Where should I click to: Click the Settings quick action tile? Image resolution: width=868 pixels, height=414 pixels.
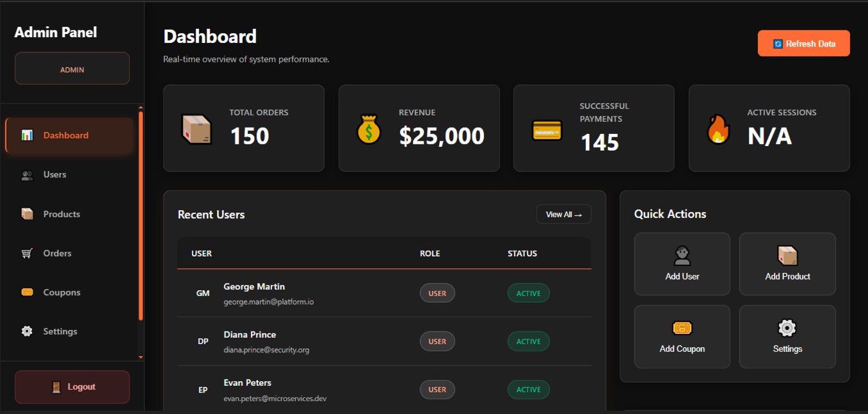coord(787,336)
